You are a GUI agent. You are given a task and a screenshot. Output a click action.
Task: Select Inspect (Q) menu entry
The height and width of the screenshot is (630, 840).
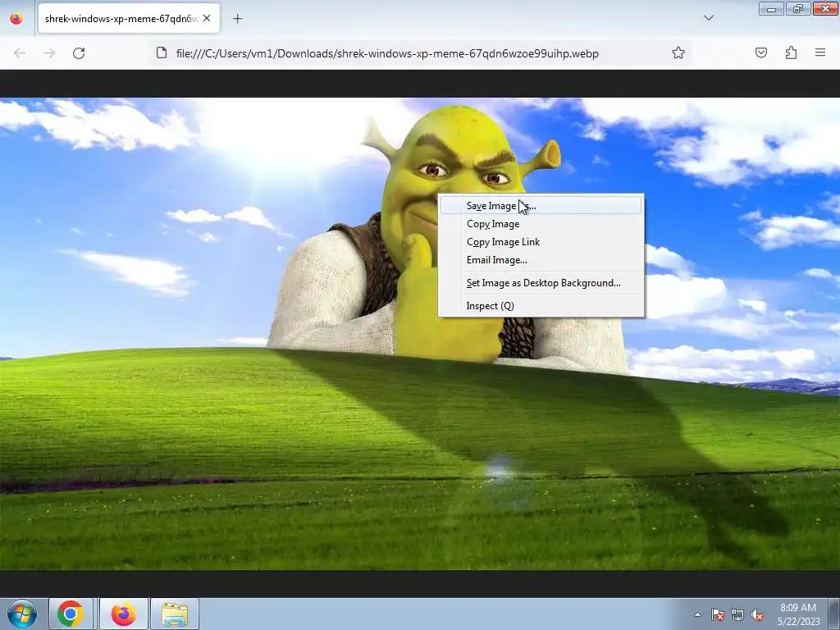[x=541, y=306]
